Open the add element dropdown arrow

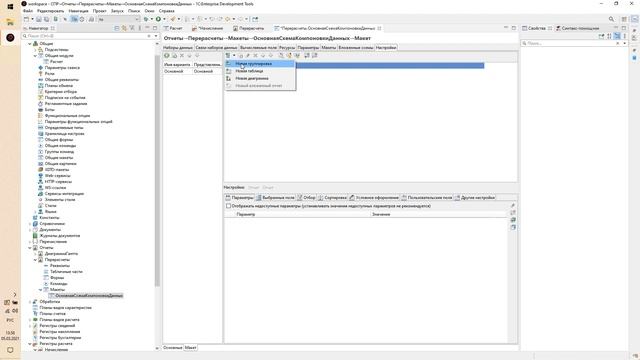[234, 56]
